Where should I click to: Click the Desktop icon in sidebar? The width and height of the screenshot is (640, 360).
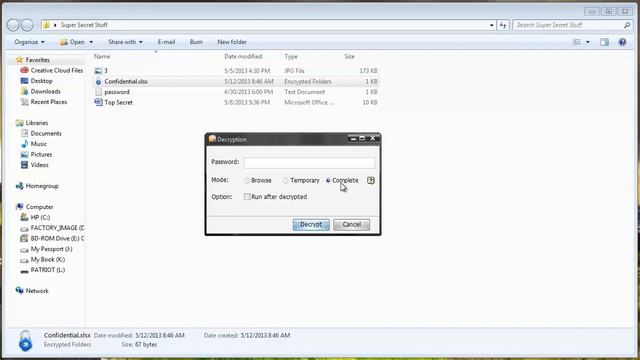[24, 81]
